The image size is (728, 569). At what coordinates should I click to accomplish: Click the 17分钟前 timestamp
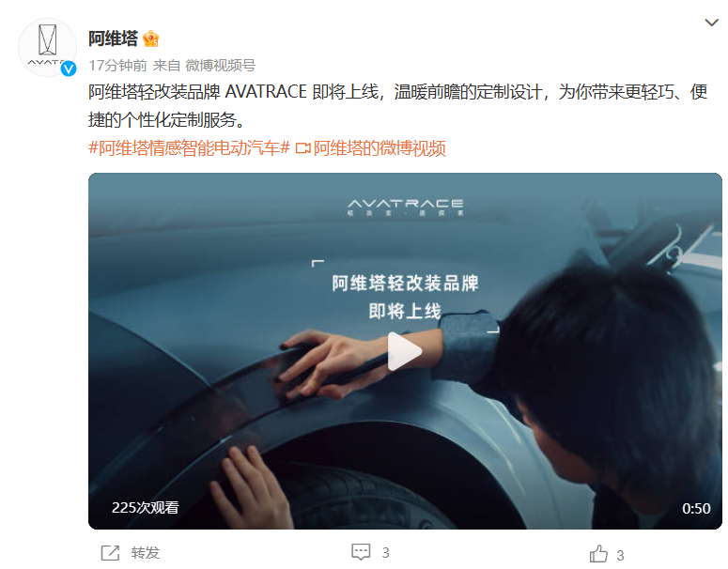point(118,66)
